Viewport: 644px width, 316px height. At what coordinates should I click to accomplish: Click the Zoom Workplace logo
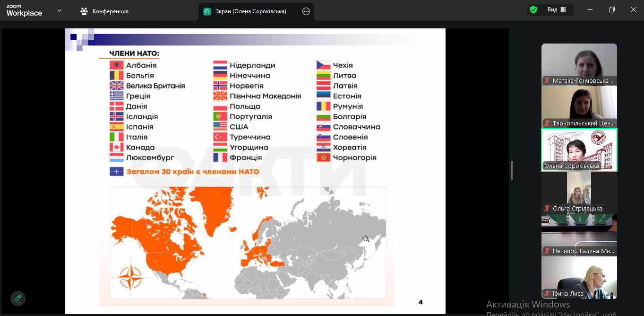pos(24,11)
